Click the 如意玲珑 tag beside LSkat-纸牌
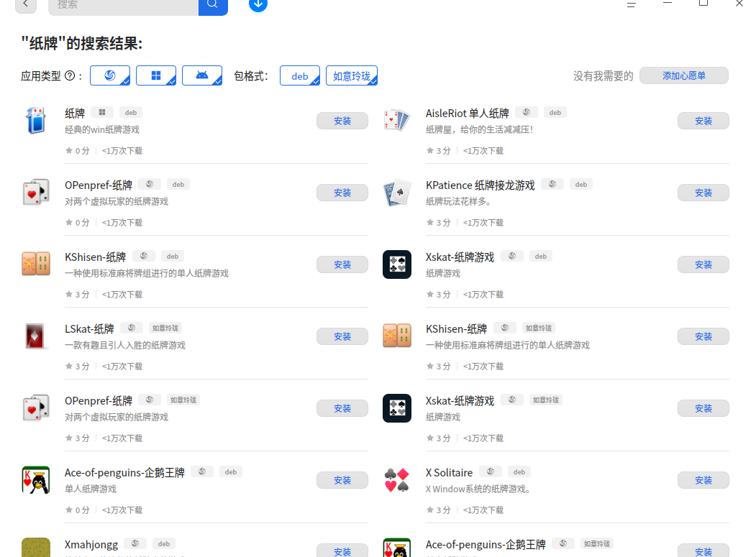 point(165,328)
